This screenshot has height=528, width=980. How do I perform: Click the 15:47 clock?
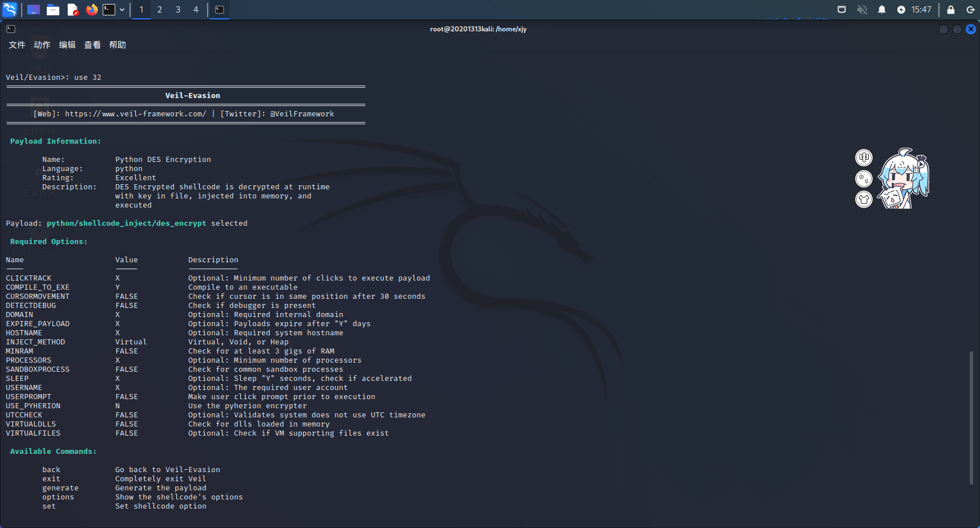tap(921, 10)
